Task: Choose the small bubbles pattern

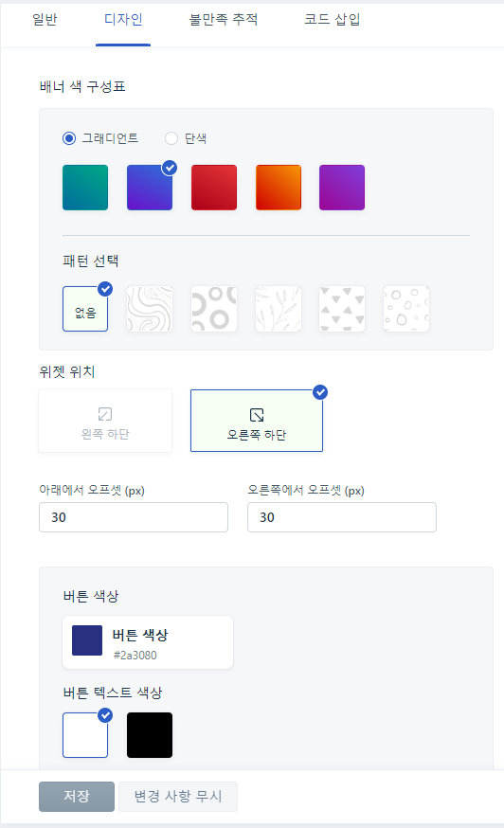Action: (x=406, y=309)
